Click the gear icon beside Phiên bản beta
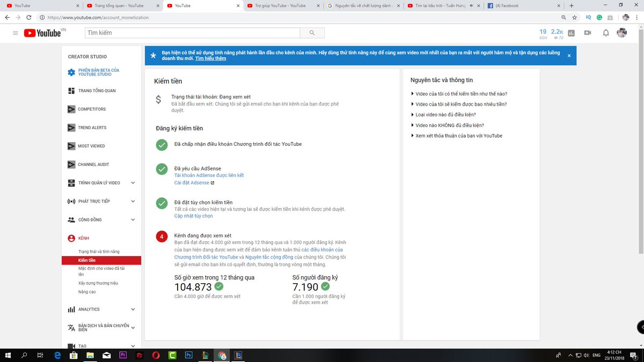Screen dimensions: 644x362 click(x=71, y=72)
